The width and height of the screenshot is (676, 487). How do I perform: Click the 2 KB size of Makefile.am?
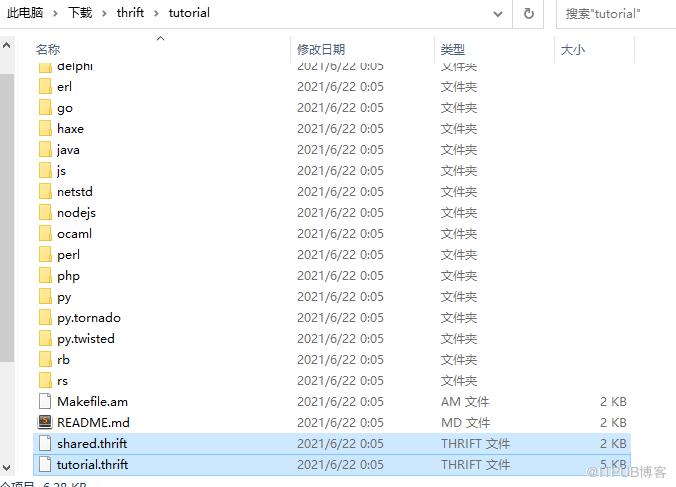(613, 402)
